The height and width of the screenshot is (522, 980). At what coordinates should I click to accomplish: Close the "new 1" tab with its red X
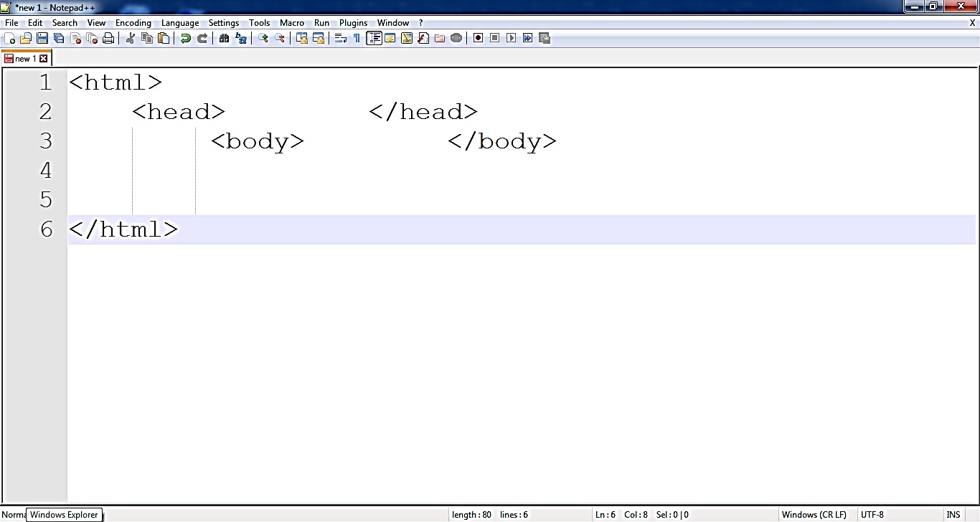click(x=43, y=59)
